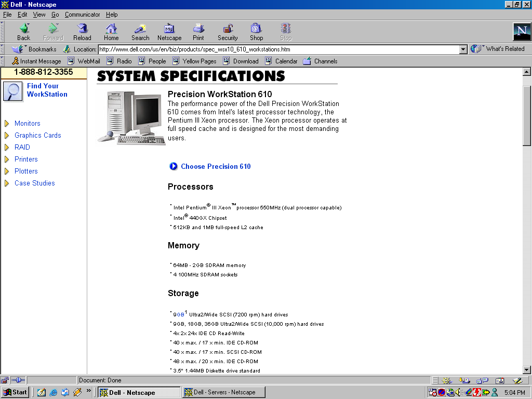Open Instant Message from the personal toolbar
Viewport: 532px width, 399px height.
coord(36,61)
